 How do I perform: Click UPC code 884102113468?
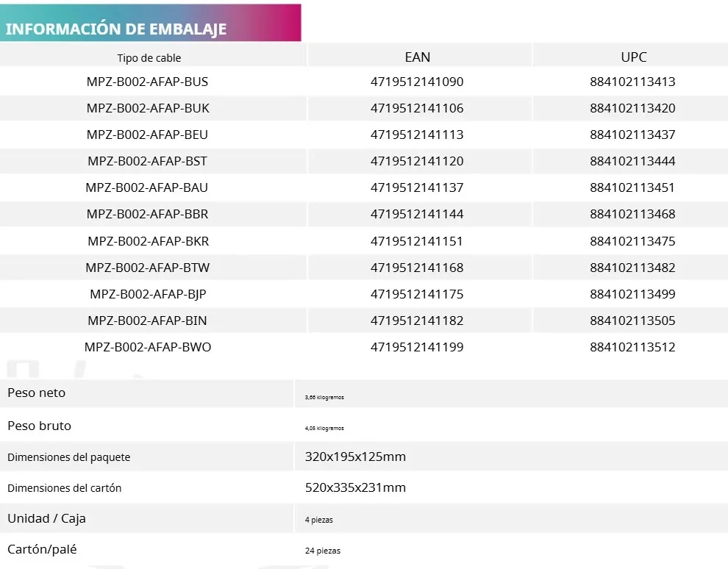tap(632, 214)
